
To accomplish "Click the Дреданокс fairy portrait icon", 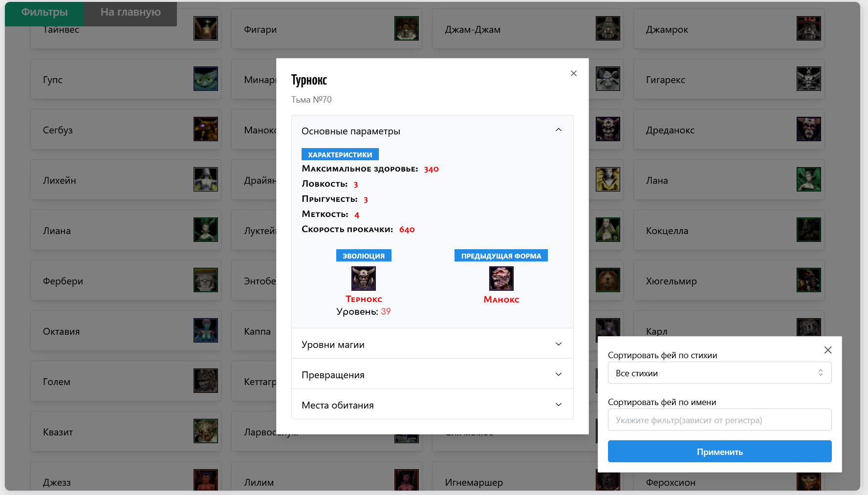I will 809,129.
